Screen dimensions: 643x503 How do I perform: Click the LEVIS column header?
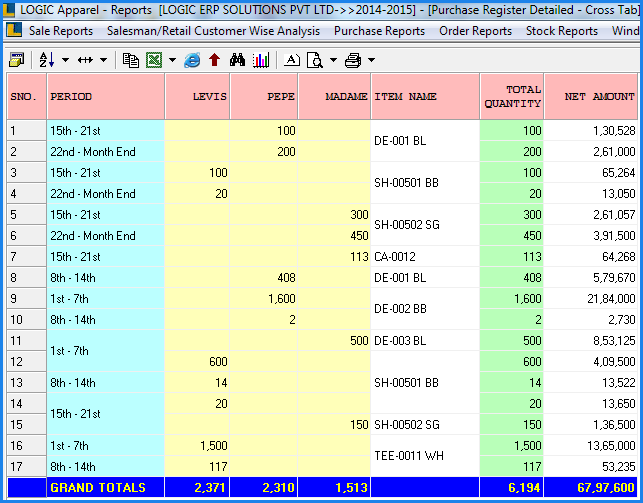click(197, 97)
